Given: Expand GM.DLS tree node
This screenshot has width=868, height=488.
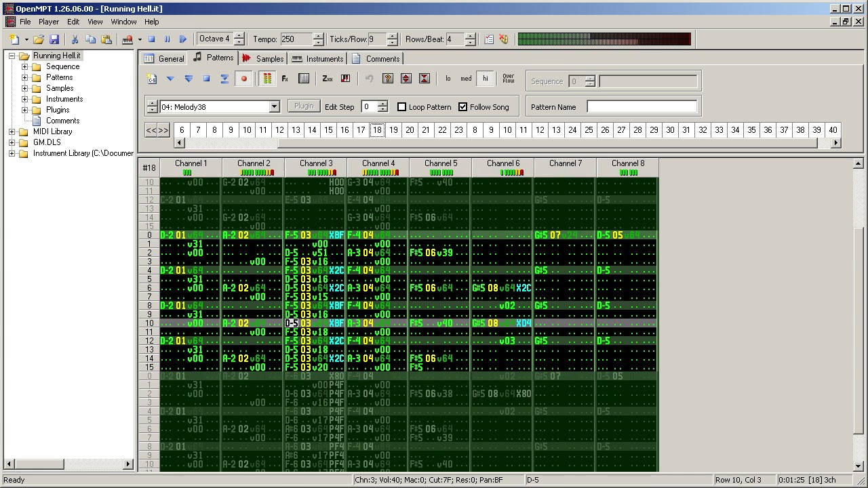Looking at the screenshot, I should tap(12, 142).
